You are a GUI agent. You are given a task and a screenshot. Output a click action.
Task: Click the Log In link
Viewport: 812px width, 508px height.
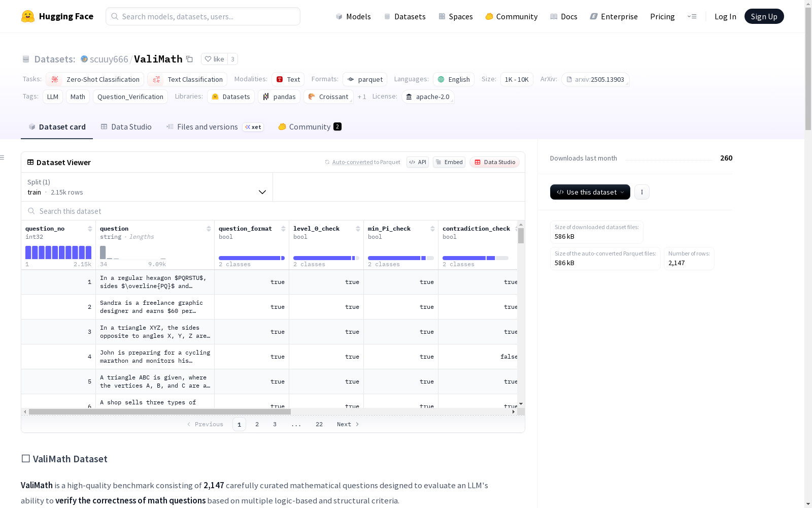[x=725, y=16]
